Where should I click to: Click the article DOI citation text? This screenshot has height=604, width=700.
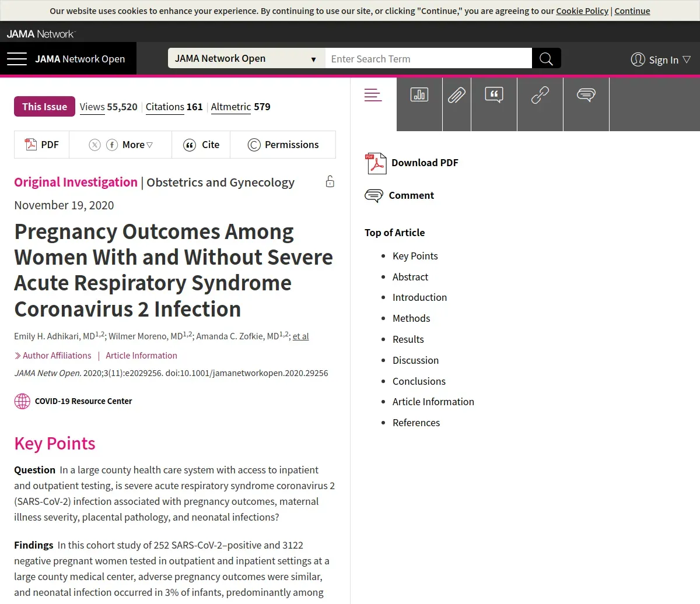pyautogui.click(x=171, y=373)
